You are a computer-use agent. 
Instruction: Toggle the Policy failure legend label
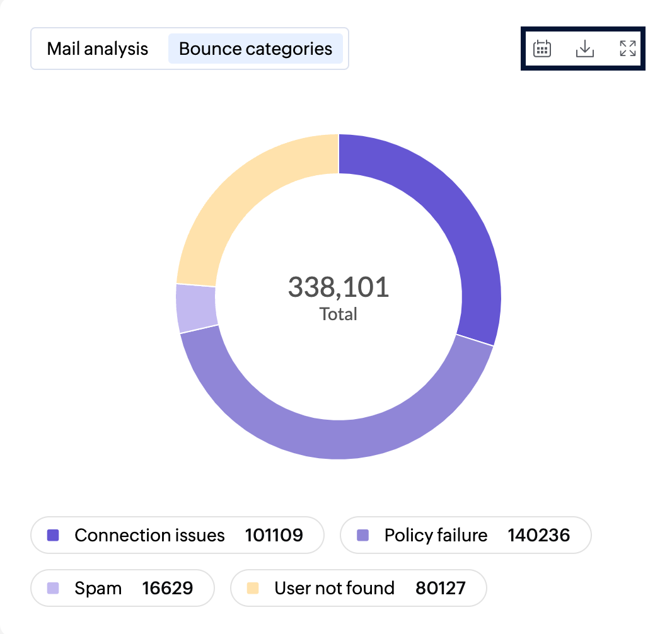(436, 535)
